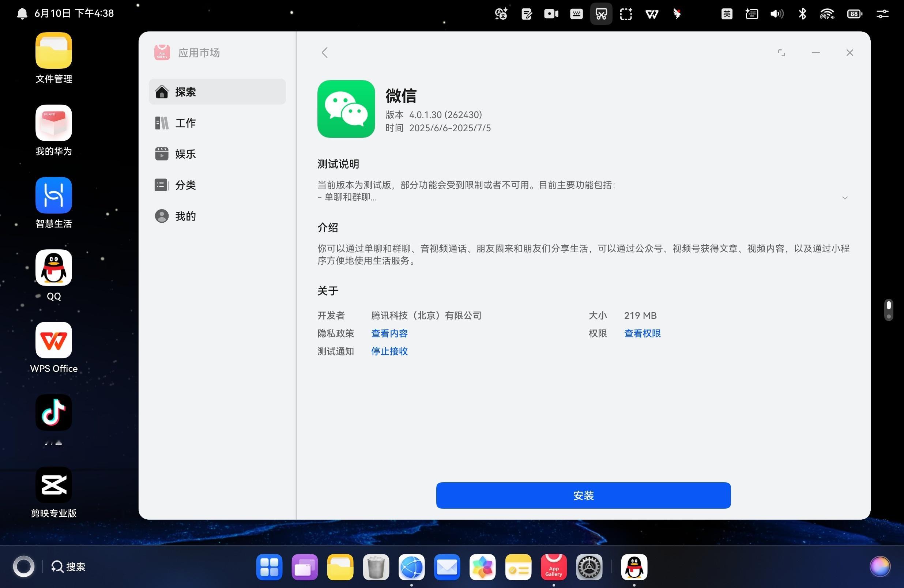Click the dock 搜索 search button
This screenshot has height=588, width=904.
point(68,567)
